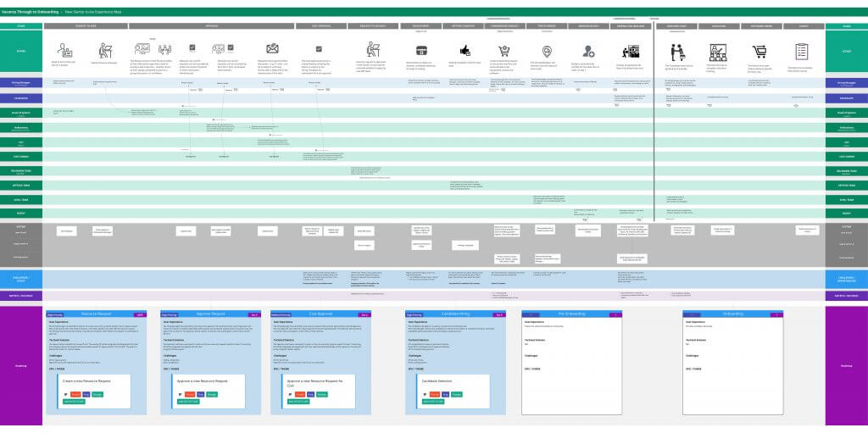Click the 'Vacancy Through to Onboarding' title
This screenshot has width=868, height=433.
point(30,12)
